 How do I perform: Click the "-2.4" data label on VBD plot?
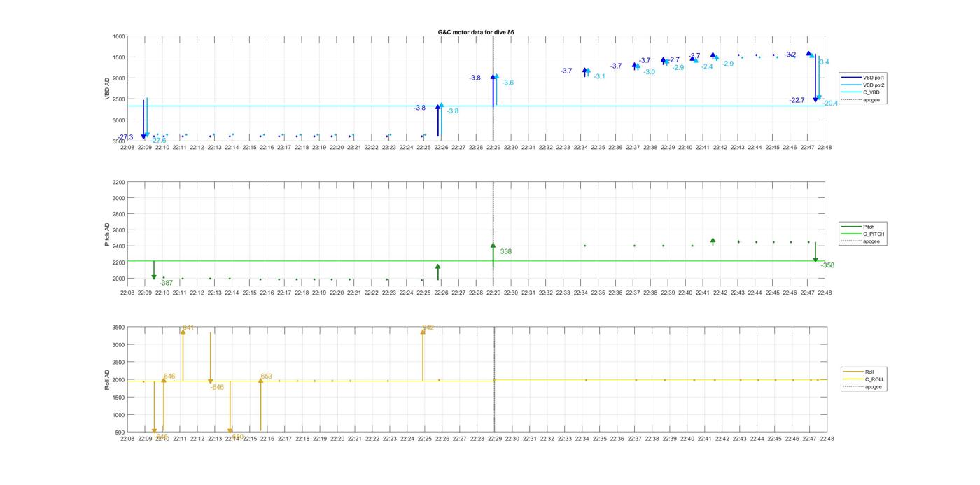click(707, 67)
